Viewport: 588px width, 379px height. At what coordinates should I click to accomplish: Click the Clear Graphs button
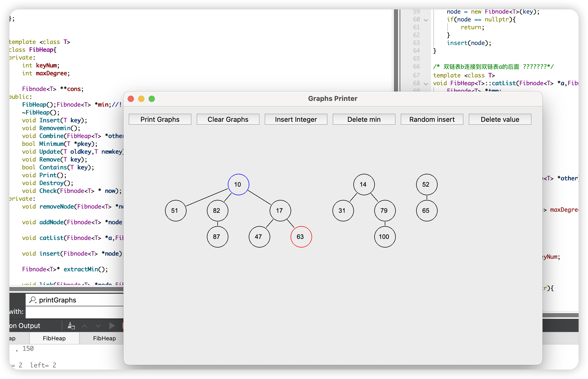(228, 119)
